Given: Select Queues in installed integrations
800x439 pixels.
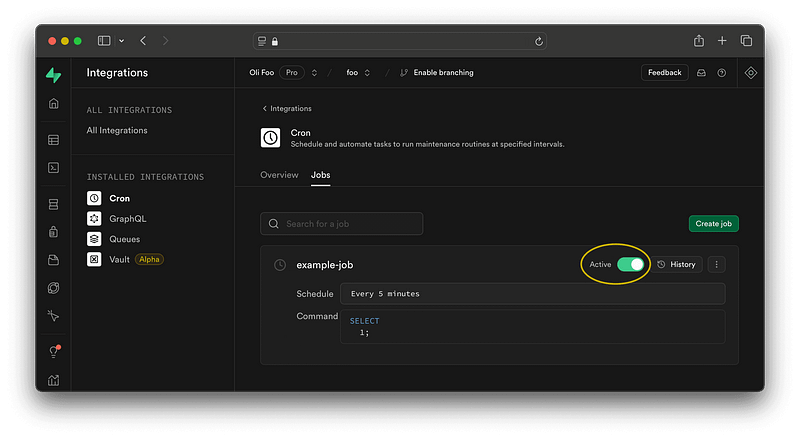Looking at the screenshot, I should [124, 239].
